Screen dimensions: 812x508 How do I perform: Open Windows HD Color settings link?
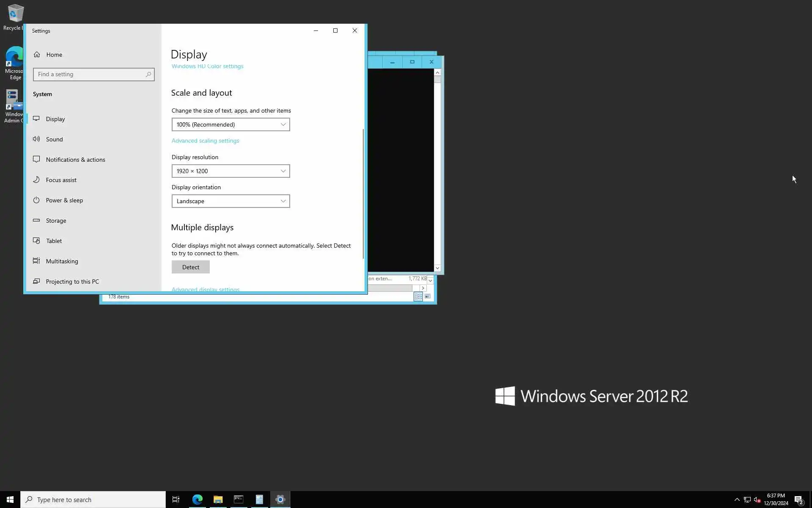207,66
